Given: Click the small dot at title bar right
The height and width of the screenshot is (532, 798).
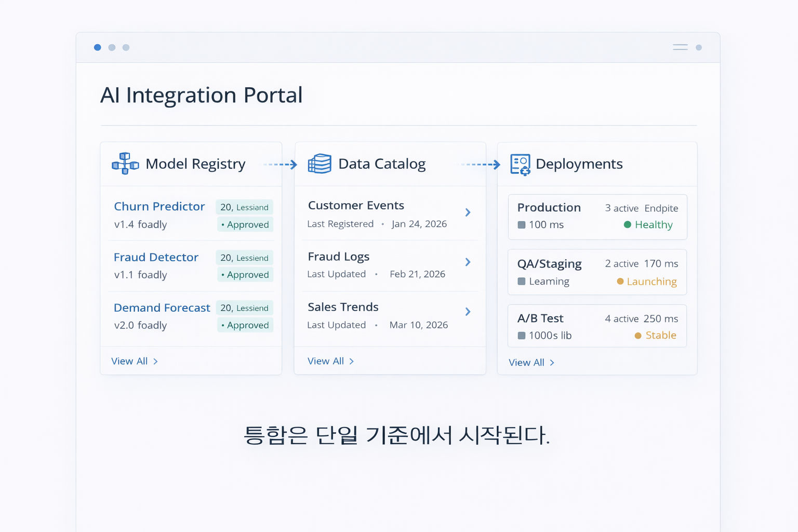Looking at the screenshot, I should tap(699, 47).
